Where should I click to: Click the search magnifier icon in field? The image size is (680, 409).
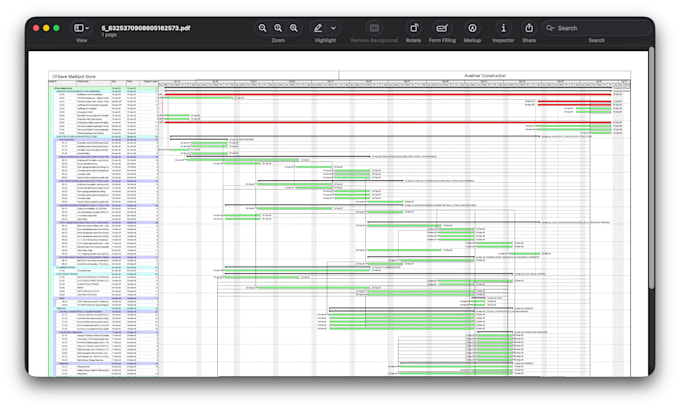click(550, 28)
